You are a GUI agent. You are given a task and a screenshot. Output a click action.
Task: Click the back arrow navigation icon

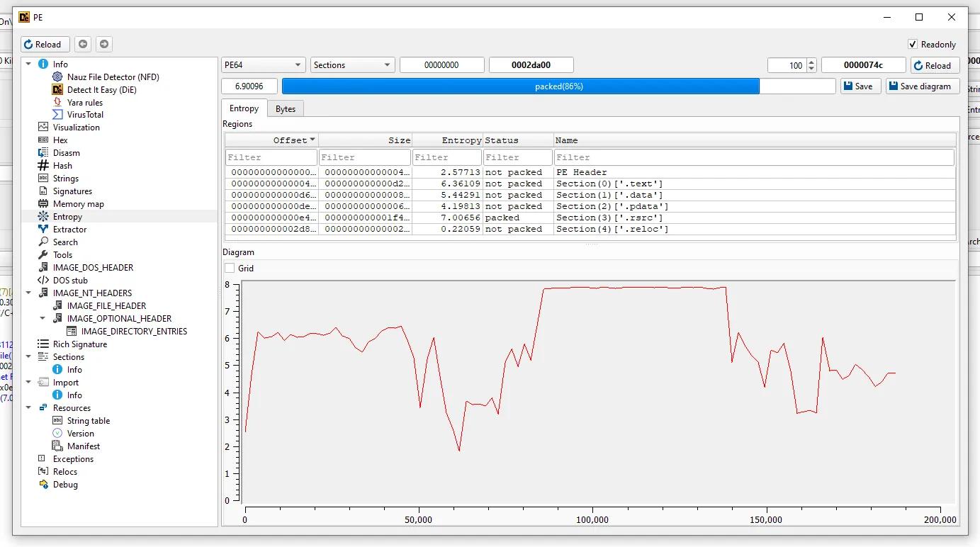click(83, 44)
